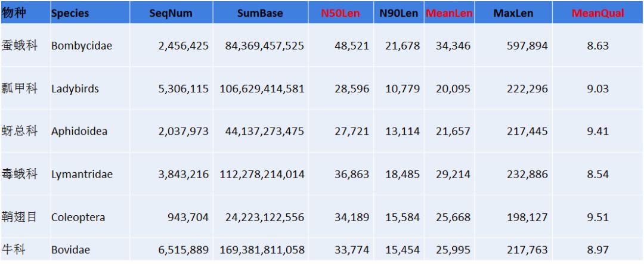
Task: Click SeqNum value 2,456,425
Action: [183, 46]
